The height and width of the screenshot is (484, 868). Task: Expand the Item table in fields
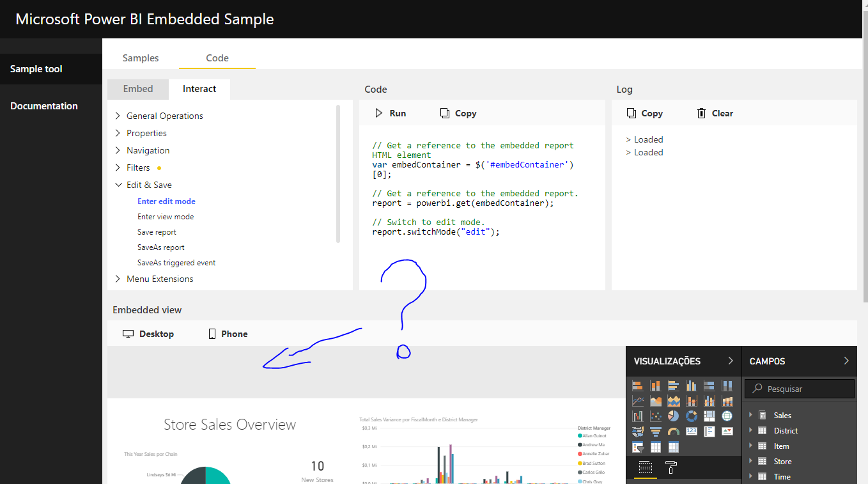pos(751,446)
